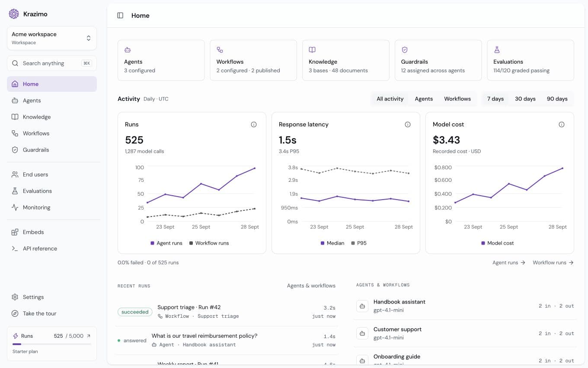
Task: Open the travel reimbursement policy run
Action: [227, 340]
